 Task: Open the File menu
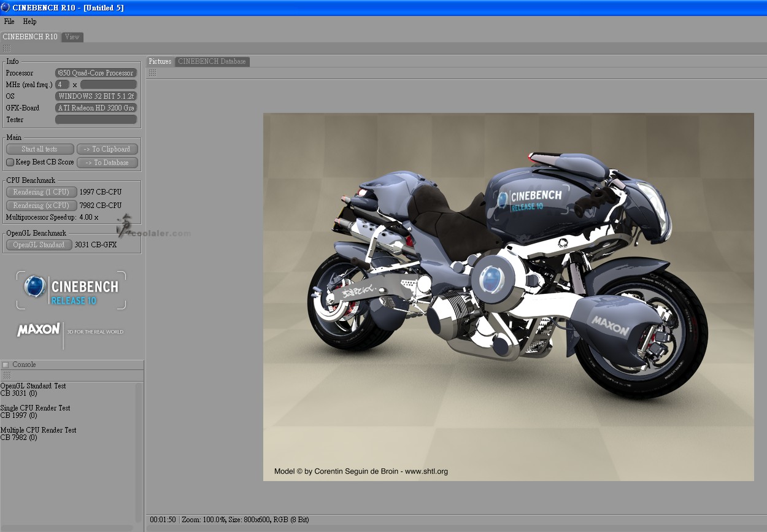click(9, 21)
